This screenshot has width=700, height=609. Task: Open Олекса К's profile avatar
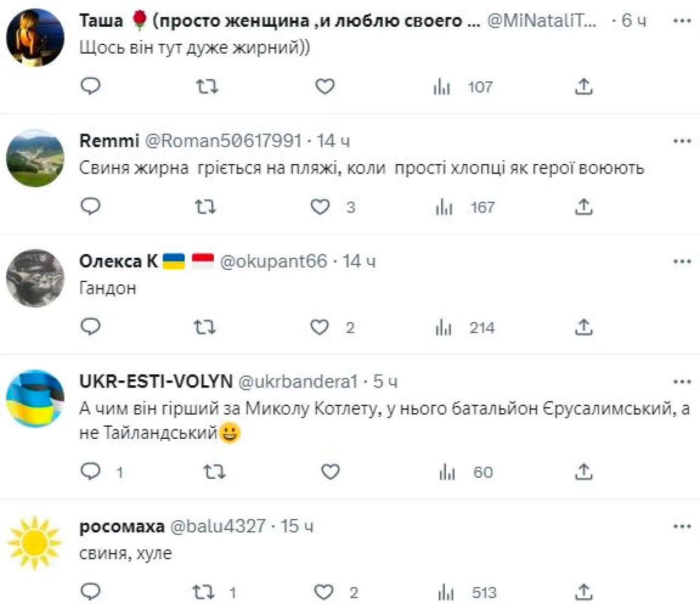pos(35,278)
